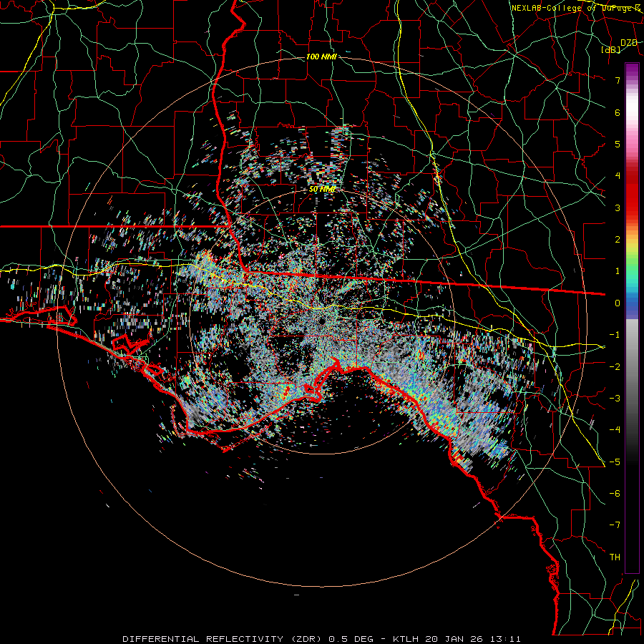Click the -2 value on color scale
The width and height of the screenshot is (644, 644).
(x=615, y=367)
